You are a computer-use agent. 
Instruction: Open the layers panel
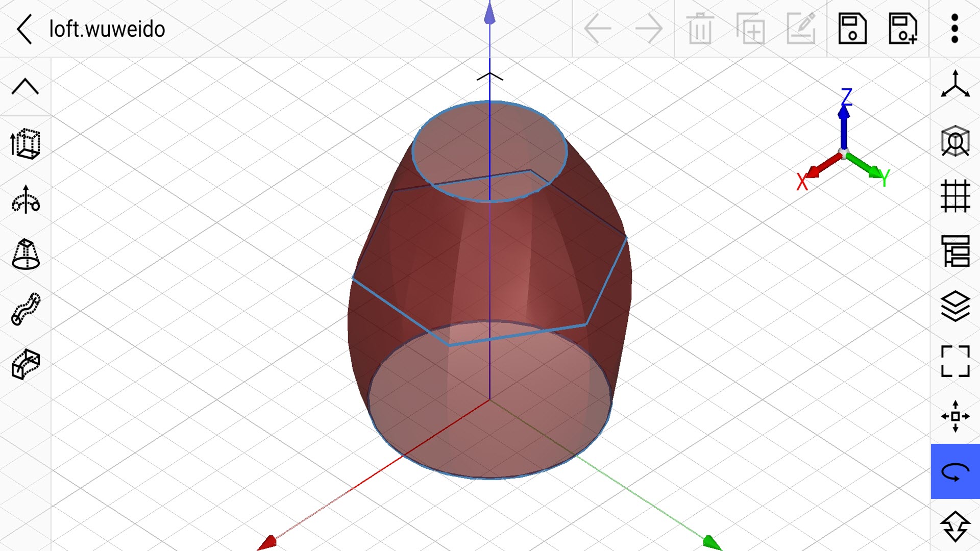click(955, 306)
